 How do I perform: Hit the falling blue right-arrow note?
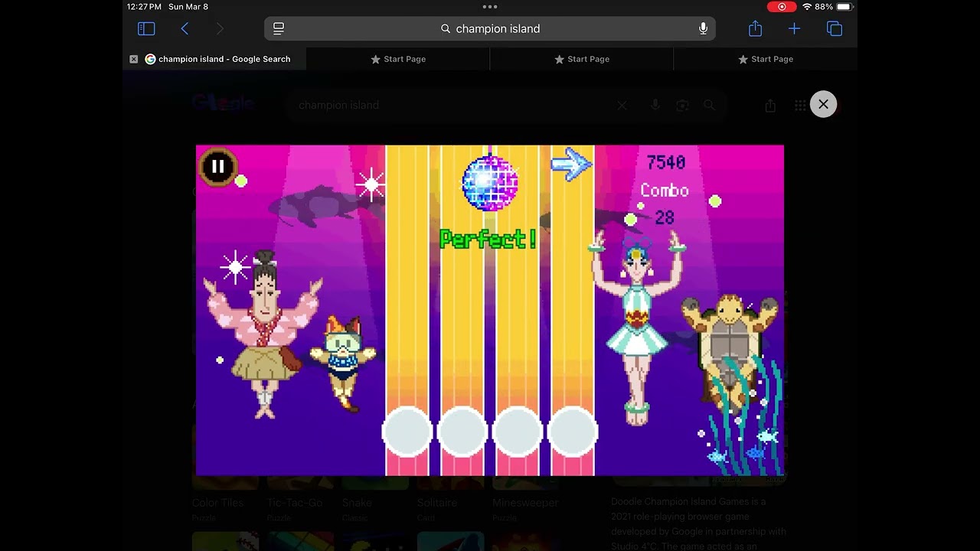point(572,165)
